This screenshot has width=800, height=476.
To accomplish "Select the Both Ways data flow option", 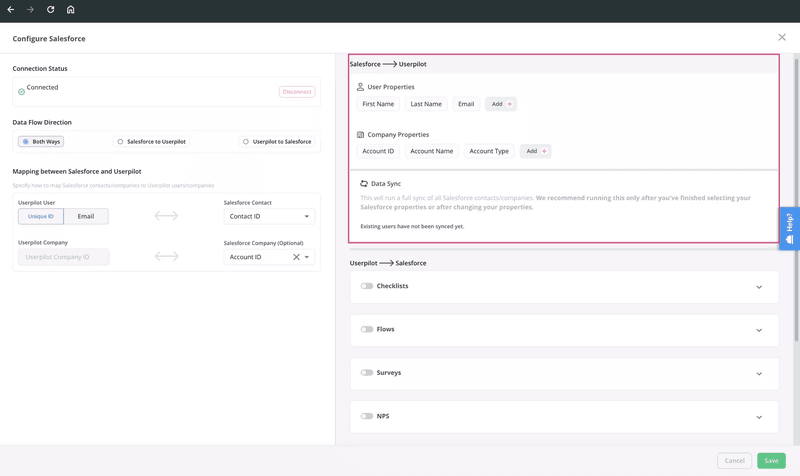I will (x=41, y=142).
